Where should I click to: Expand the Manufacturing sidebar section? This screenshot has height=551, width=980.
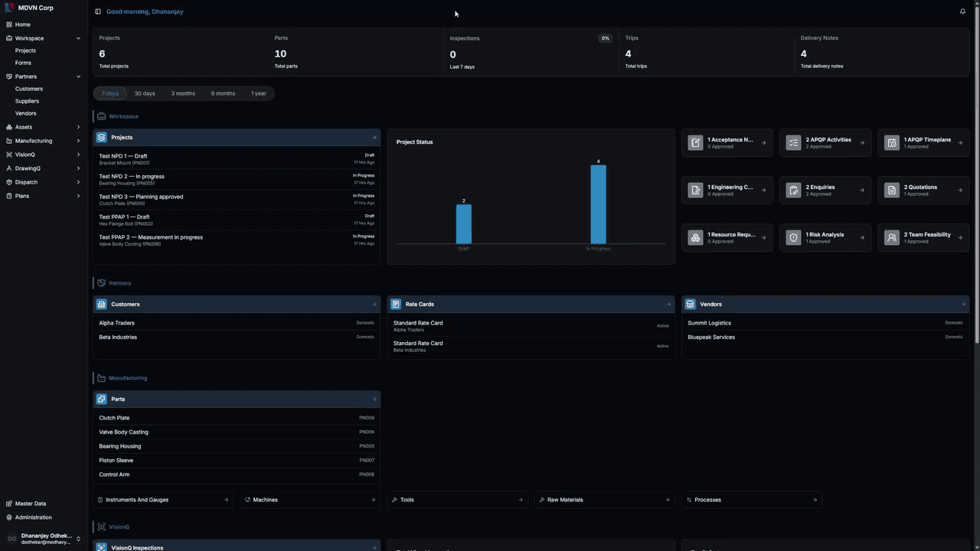pyautogui.click(x=78, y=141)
